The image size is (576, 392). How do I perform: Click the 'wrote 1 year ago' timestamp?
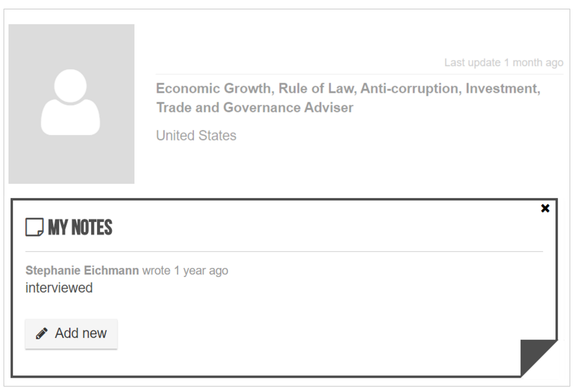click(x=185, y=271)
